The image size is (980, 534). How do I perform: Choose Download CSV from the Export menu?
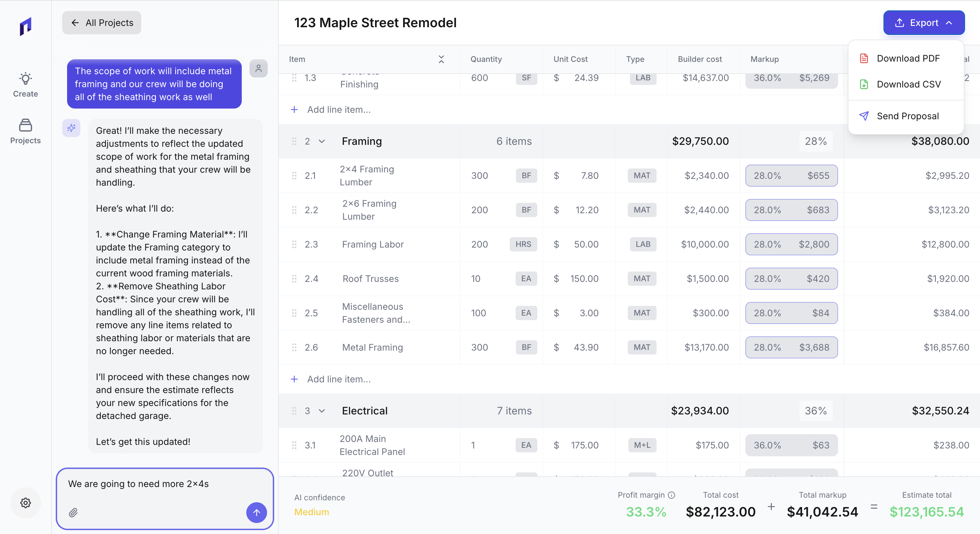click(908, 84)
